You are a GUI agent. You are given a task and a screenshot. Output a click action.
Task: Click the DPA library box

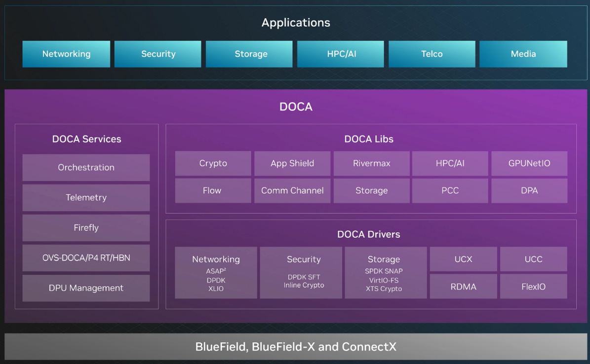tap(529, 191)
